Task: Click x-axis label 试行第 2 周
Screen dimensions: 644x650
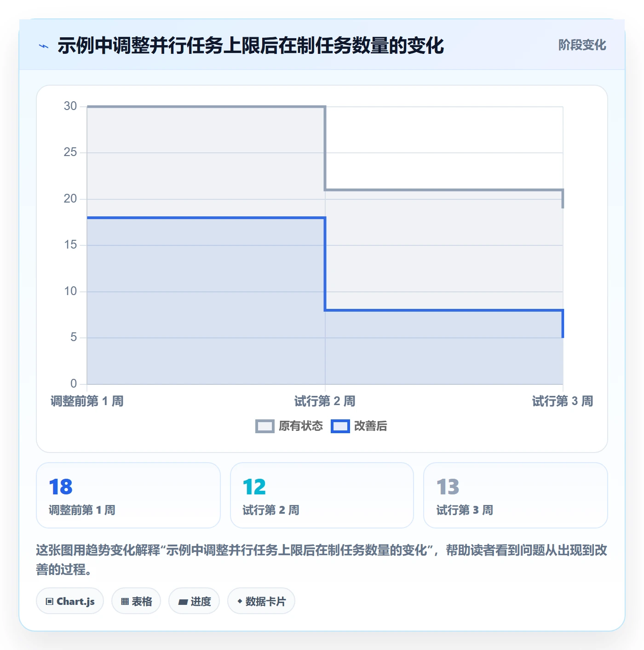Action: 325,401
